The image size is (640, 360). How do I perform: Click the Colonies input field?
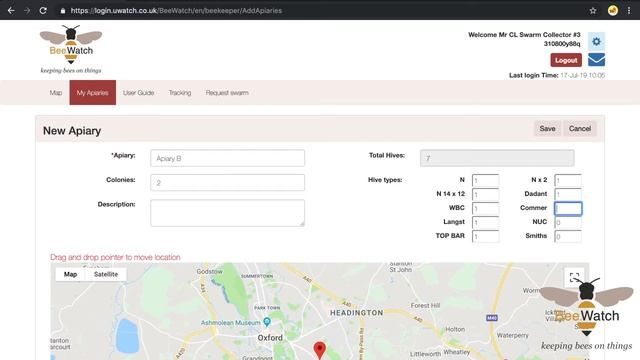pos(227,182)
